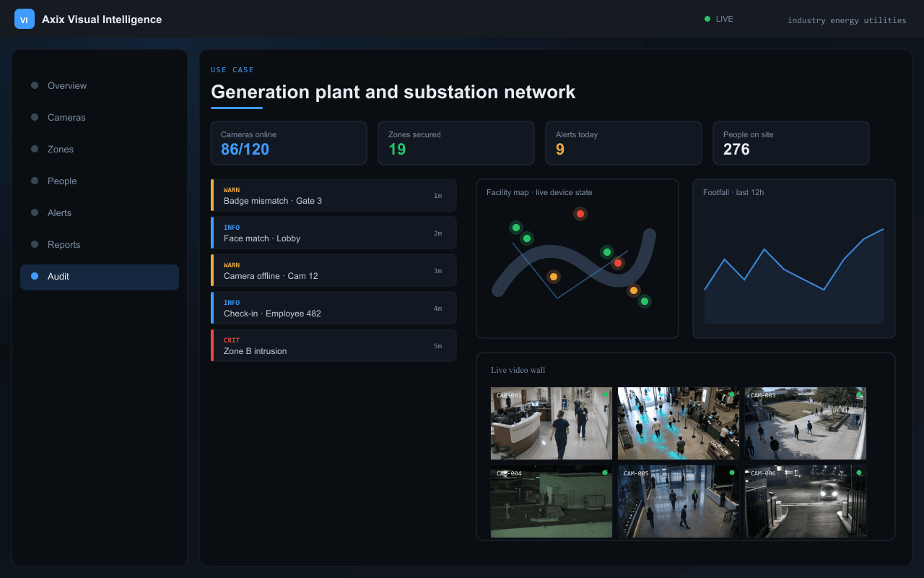The image size is (924, 578).
Task: Select the Camera offline Cam 12 alert
Action: click(334, 270)
